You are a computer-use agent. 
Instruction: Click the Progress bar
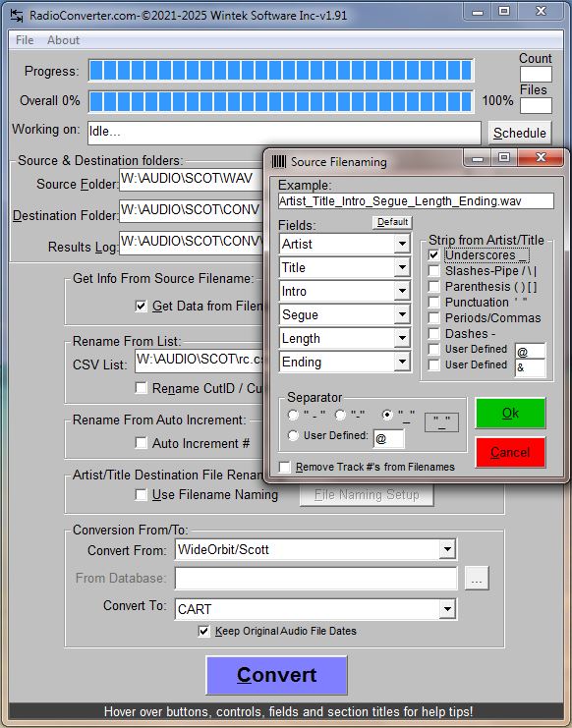tap(281, 71)
